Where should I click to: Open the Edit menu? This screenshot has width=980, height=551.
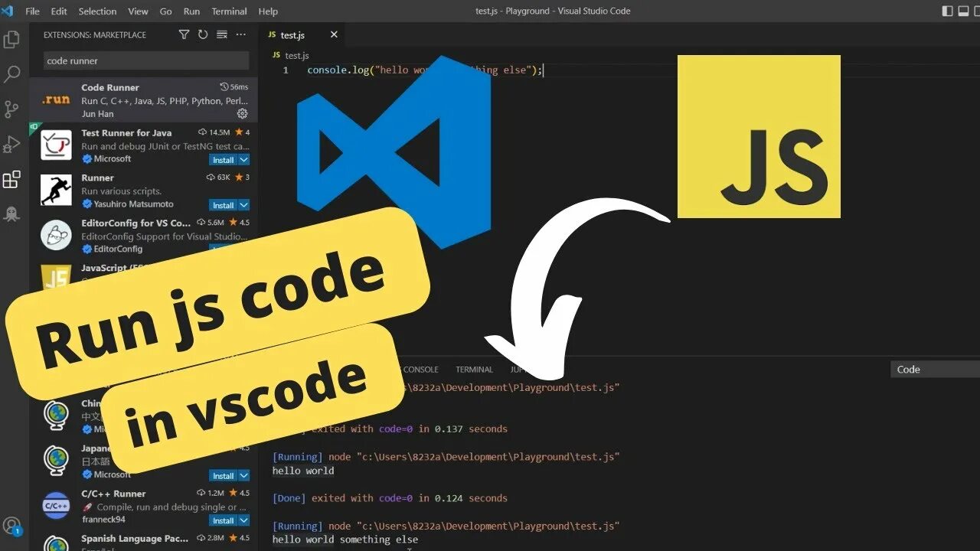[x=59, y=11]
